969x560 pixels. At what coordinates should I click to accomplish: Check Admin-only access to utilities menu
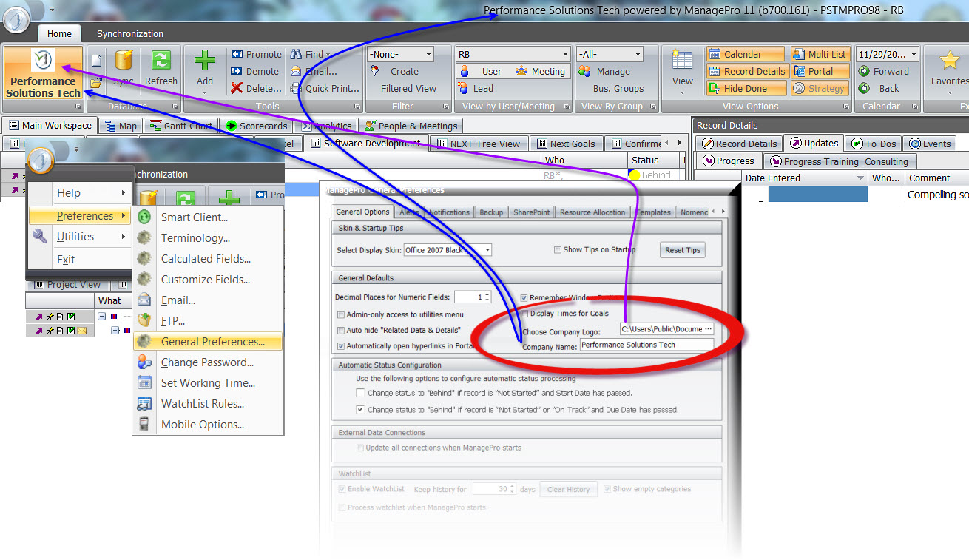coord(340,314)
